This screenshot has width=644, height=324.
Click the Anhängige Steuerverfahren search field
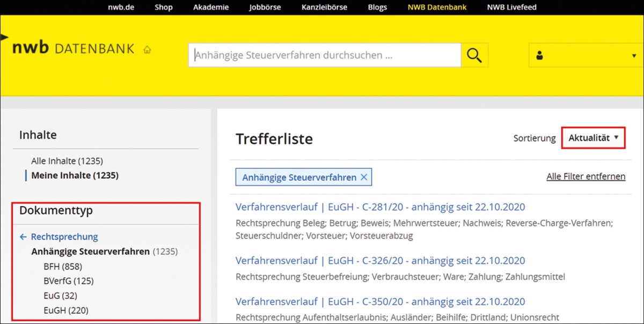(x=324, y=55)
